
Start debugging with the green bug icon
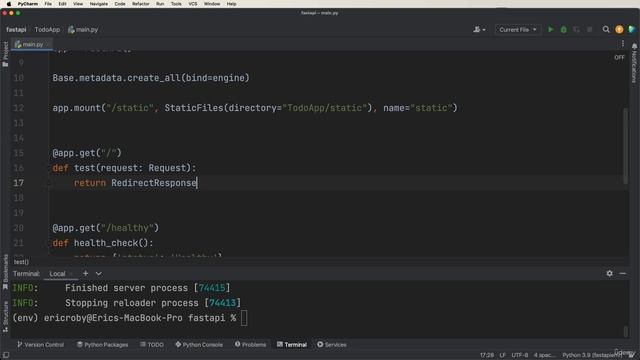[564, 29]
